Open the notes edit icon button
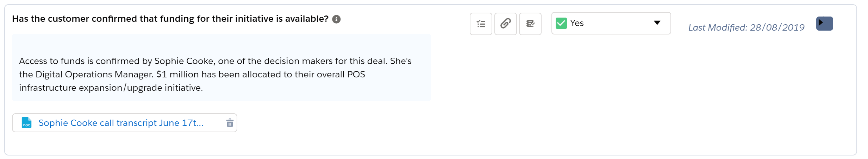 point(530,24)
